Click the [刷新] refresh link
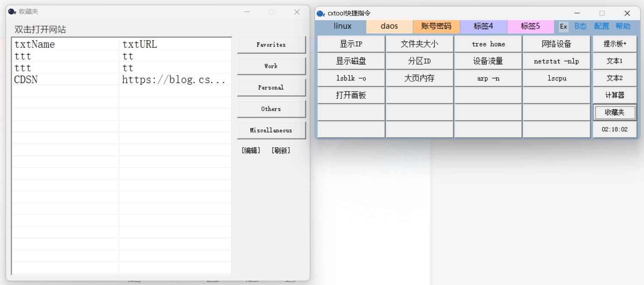This screenshot has height=285, width=644. pos(281,150)
